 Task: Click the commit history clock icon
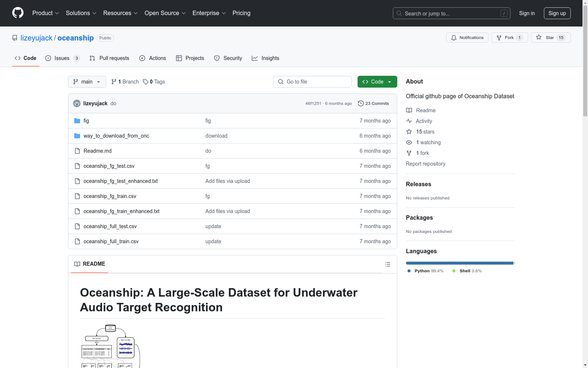(361, 103)
